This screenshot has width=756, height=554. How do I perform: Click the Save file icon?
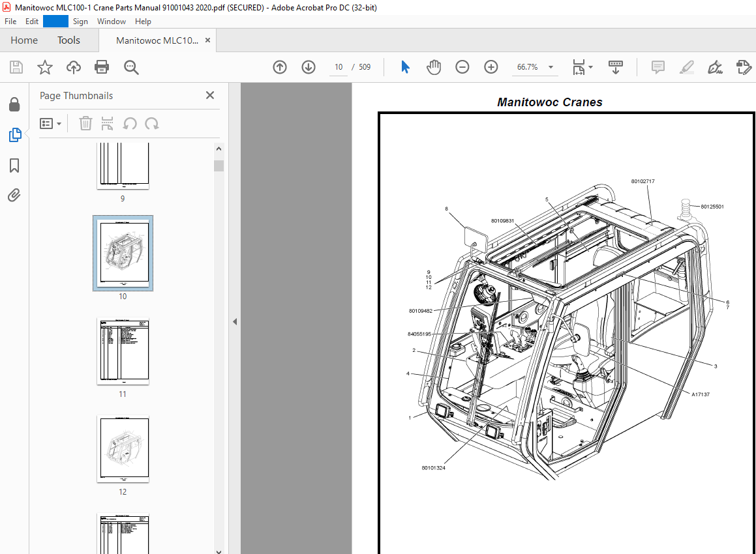click(16, 67)
